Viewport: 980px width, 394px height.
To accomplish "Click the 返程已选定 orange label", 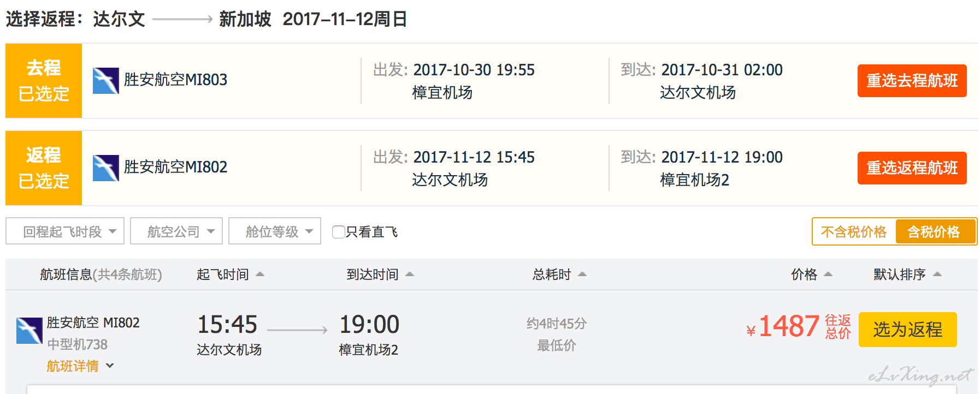I will click(x=44, y=168).
